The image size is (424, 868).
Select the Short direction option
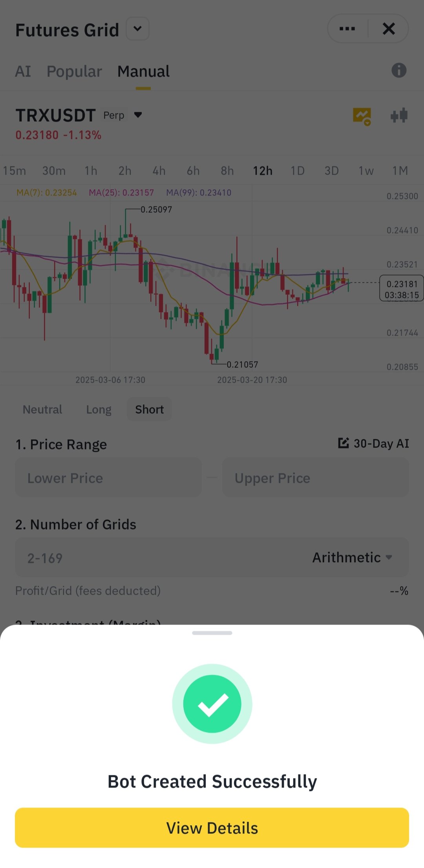click(149, 409)
